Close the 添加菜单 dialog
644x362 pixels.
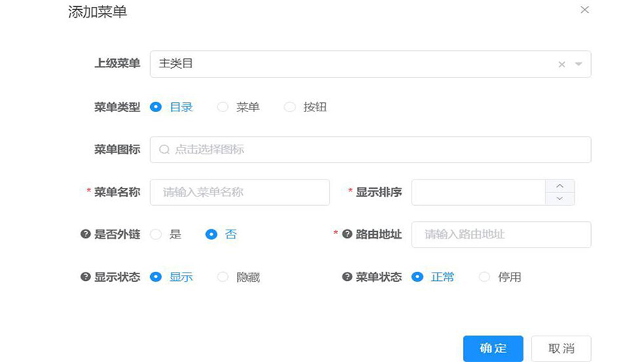click(584, 10)
